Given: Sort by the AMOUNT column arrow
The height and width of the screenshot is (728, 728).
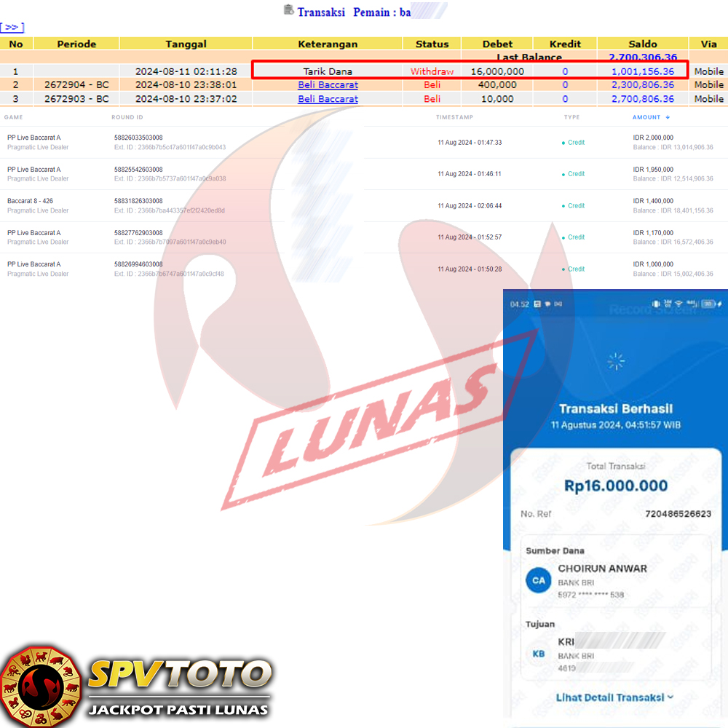Looking at the screenshot, I should point(668,117).
